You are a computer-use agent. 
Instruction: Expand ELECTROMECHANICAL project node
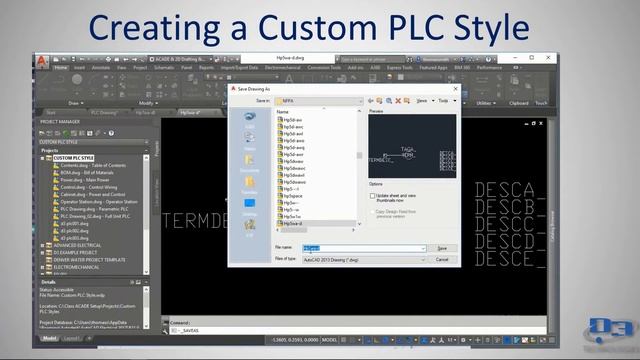click(42, 267)
